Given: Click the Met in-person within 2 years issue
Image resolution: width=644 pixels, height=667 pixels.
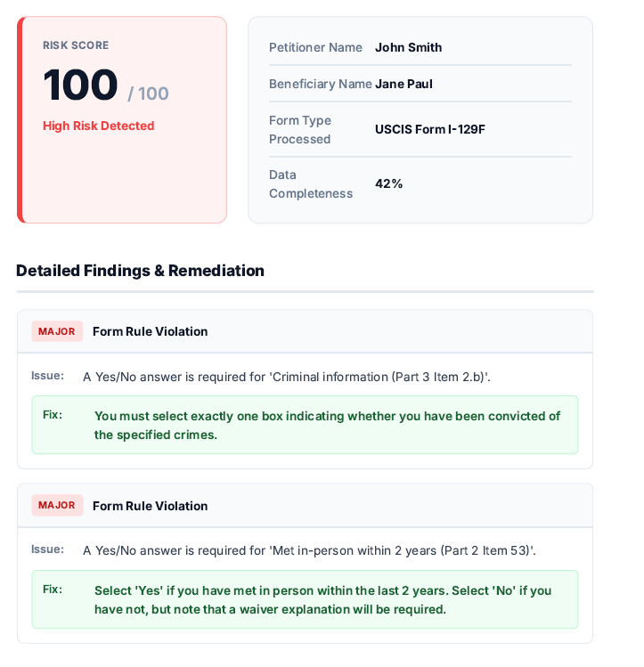Looking at the screenshot, I should coord(309,550).
